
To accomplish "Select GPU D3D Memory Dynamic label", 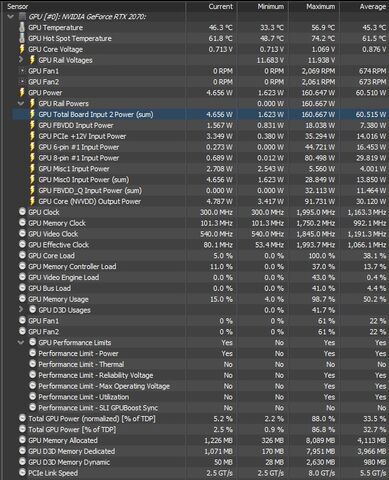I will pos(69,462).
